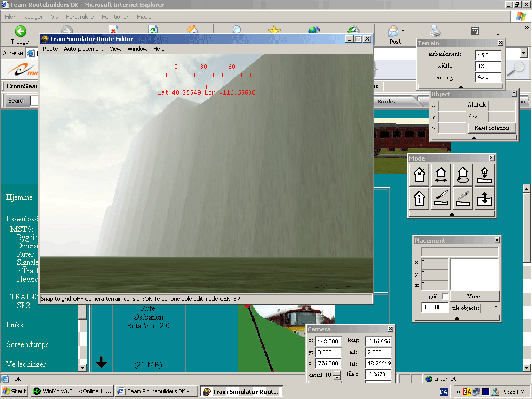Open the Post mail icon in IE
Image resolution: width=532 pixels, height=399 pixels.
click(393, 32)
